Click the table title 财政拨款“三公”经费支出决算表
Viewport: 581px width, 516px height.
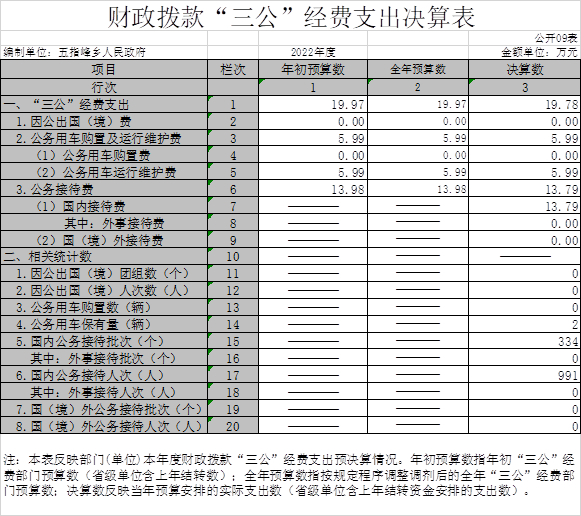291,17
